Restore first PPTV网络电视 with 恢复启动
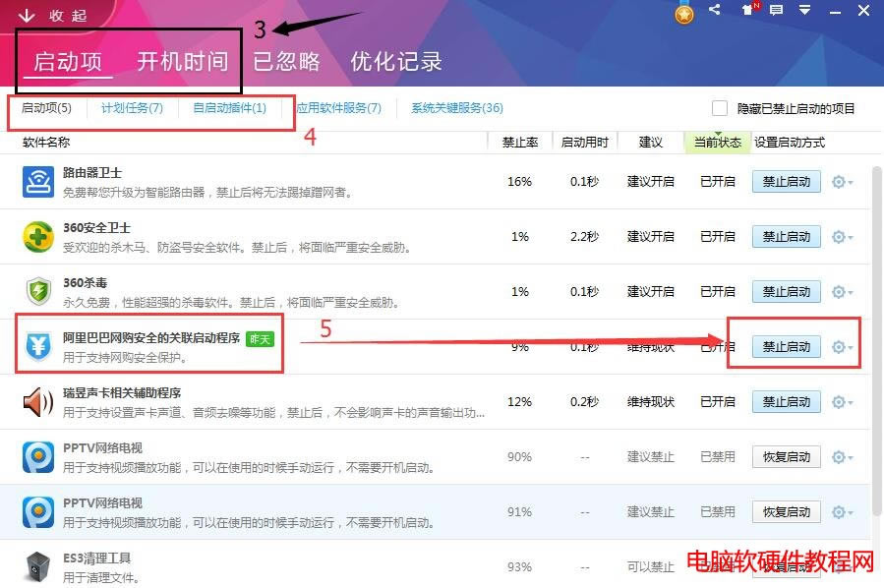The width and height of the screenshot is (884, 588). (x=787, y=457)
